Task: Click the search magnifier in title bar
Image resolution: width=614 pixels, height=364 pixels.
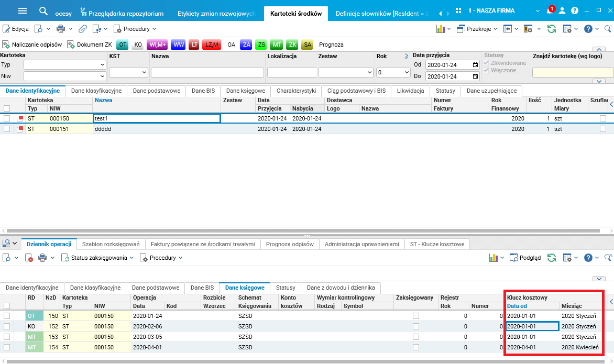Action: (x=43, y=11)
